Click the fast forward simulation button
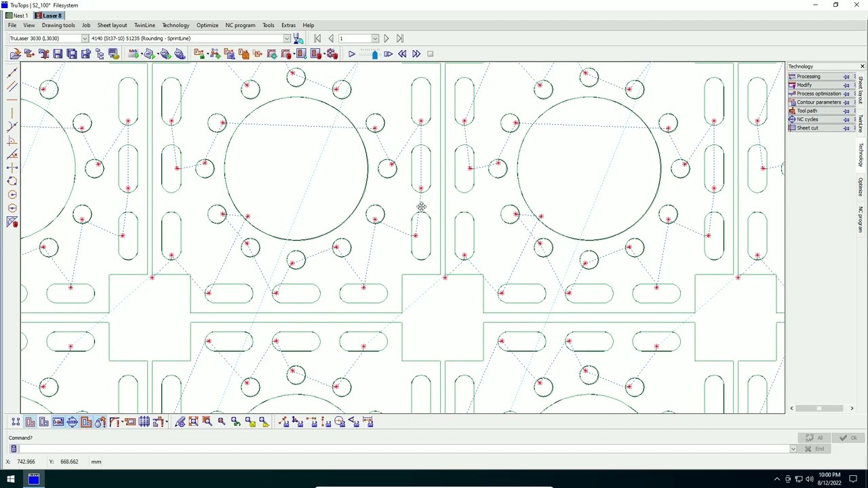This screenshot has width=868, height=488. coord(416,54)
